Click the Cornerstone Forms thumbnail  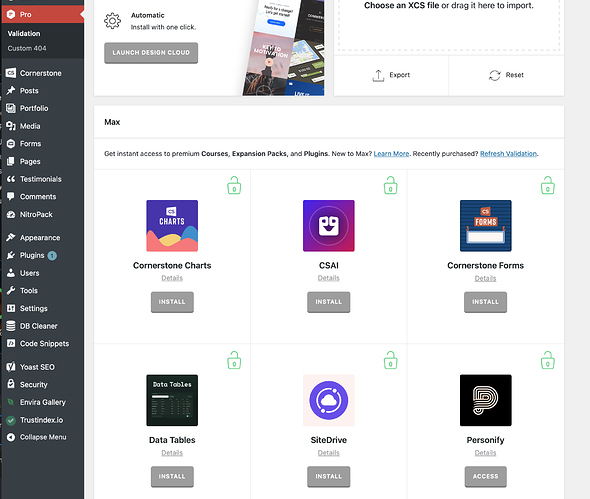click(x=485, y=226)
